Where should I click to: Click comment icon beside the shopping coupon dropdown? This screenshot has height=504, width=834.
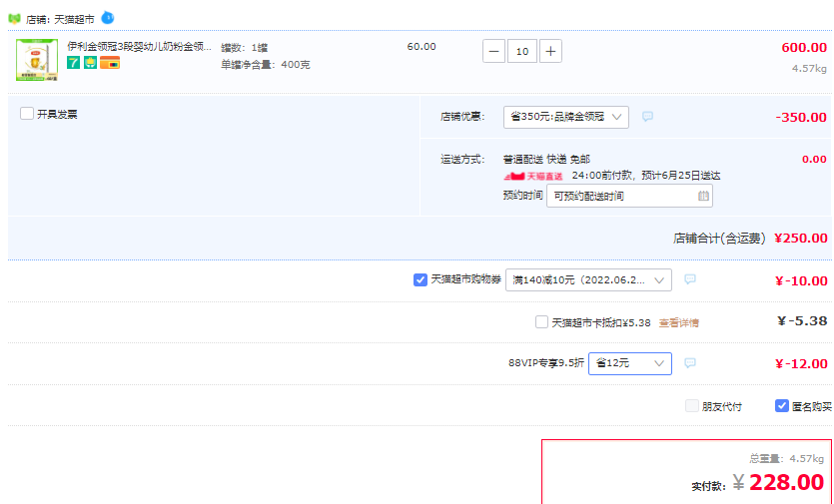pyautogui.click(x=690, y=279)
